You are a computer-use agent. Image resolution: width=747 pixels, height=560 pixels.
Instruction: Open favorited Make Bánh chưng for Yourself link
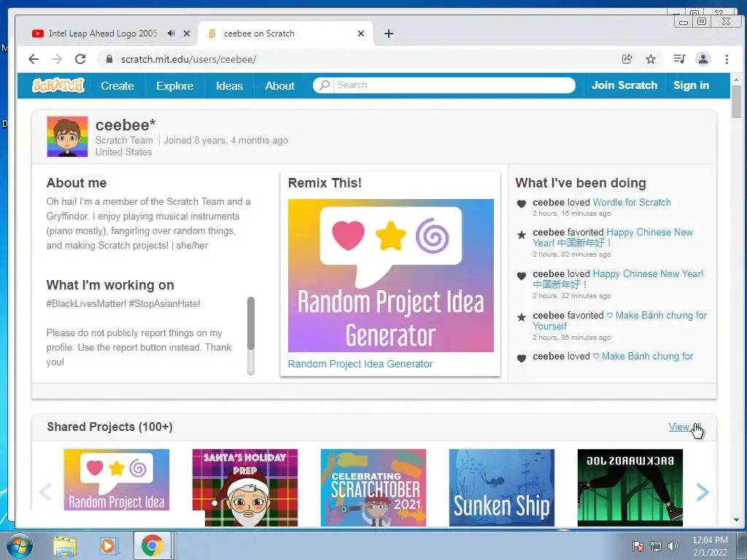click(620, 321)
